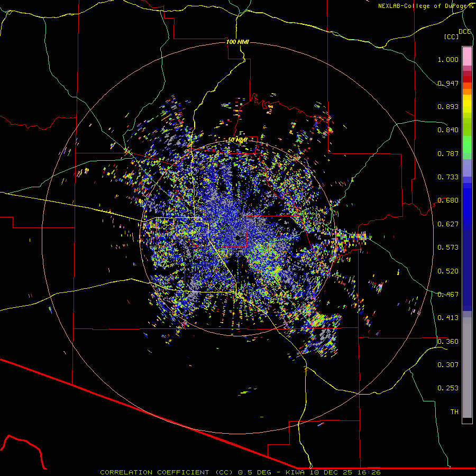Click the 1.000 legend value

448,59
